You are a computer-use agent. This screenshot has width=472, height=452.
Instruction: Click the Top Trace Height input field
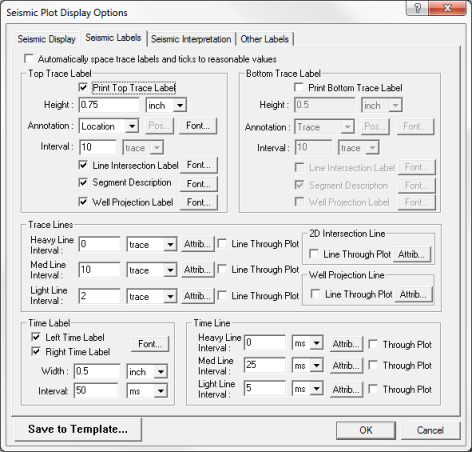[x=109, y=105]
